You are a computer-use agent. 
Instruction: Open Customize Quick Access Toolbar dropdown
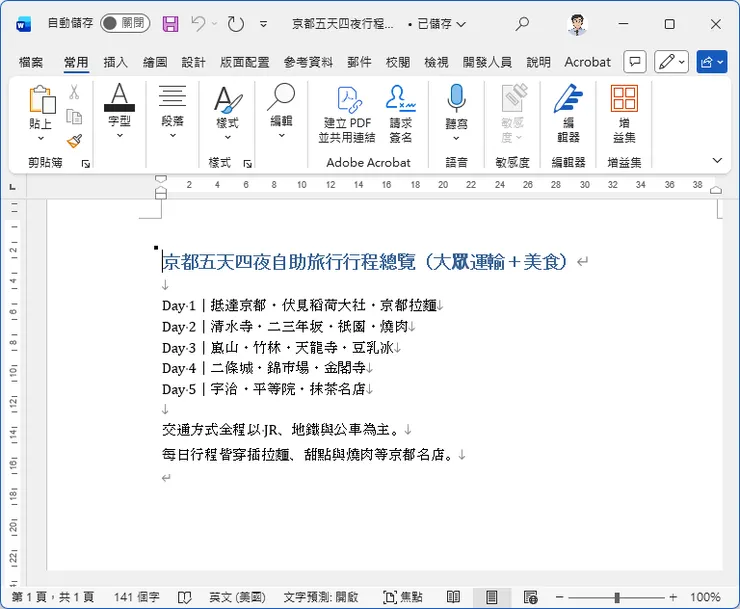pos(263,24)
